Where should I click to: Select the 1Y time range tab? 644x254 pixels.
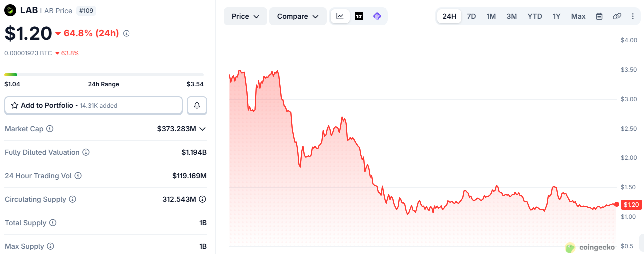(x=557, y=16)
